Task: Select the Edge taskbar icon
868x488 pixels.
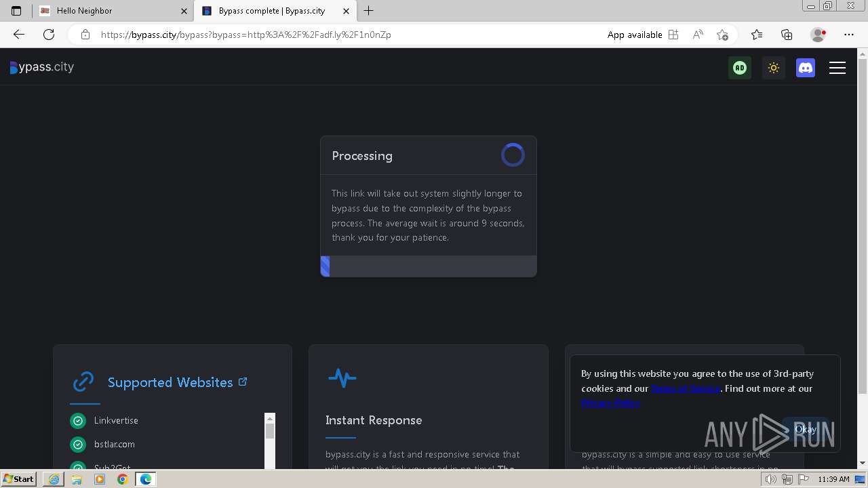Action: point(146,479)
